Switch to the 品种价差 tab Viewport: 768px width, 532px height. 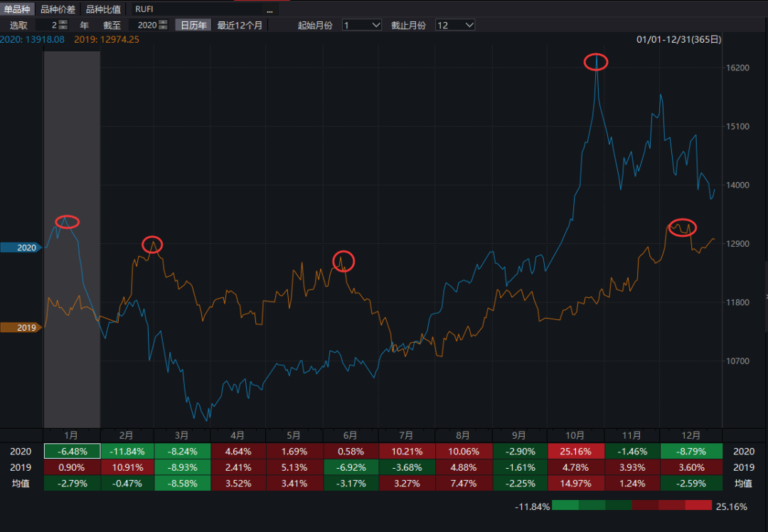coord(58,9)
